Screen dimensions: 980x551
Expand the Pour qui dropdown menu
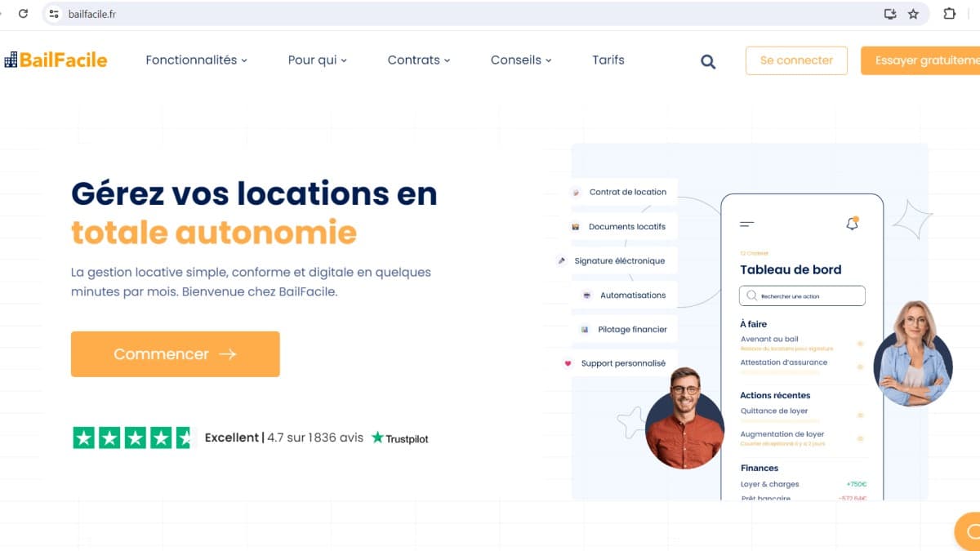coord(317,60)
